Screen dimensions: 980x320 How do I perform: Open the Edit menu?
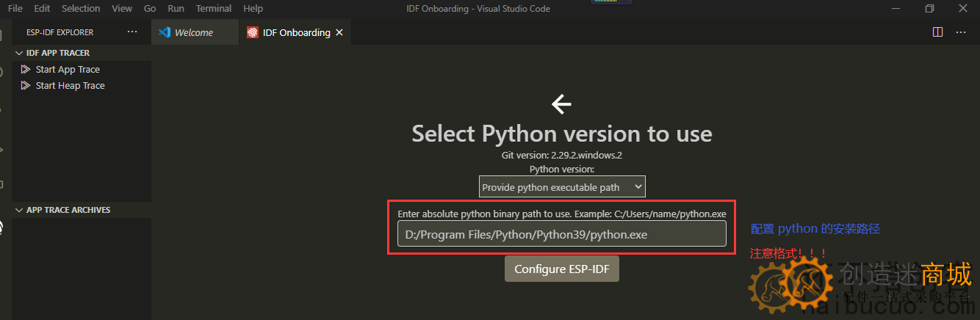[42, 8]
